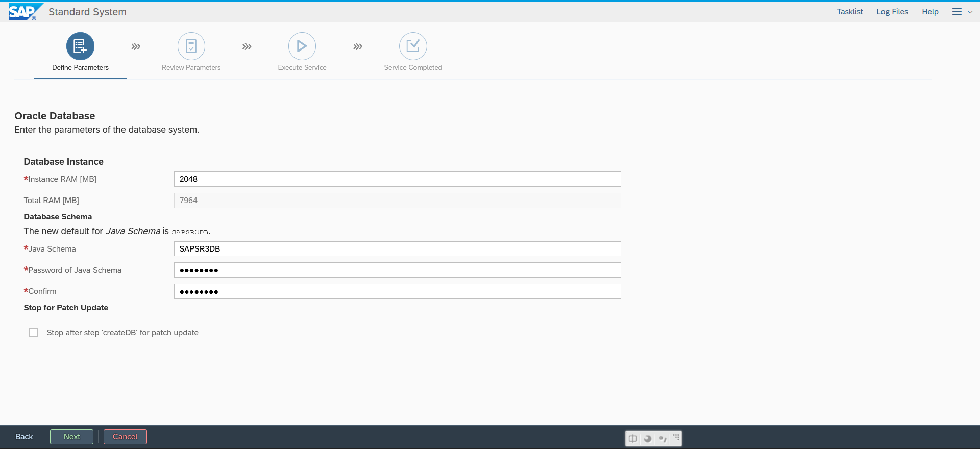Image resolution: width=980 pixels, height=449 pixels.
Task: Select the Review Parameters step icon
Action: click(191, 46)
